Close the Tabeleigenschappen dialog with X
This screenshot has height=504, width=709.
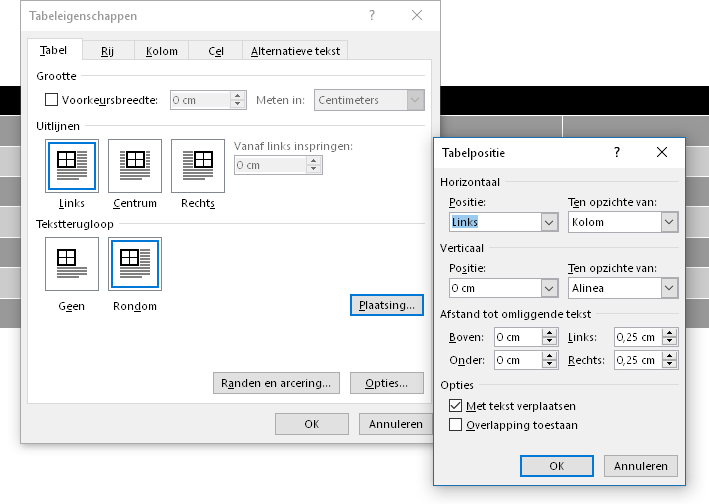point(417,15)
